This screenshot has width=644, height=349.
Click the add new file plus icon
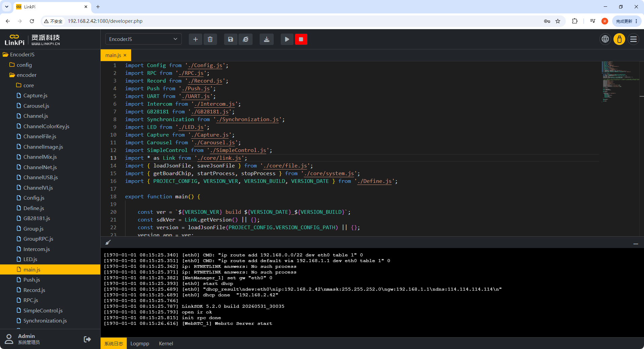196,39
